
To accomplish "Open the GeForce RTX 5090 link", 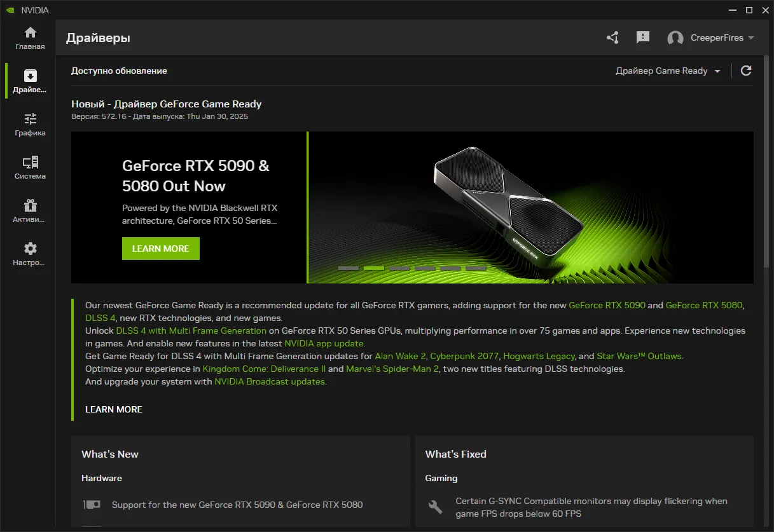I will pyautogui.click(x=607, y=305).
